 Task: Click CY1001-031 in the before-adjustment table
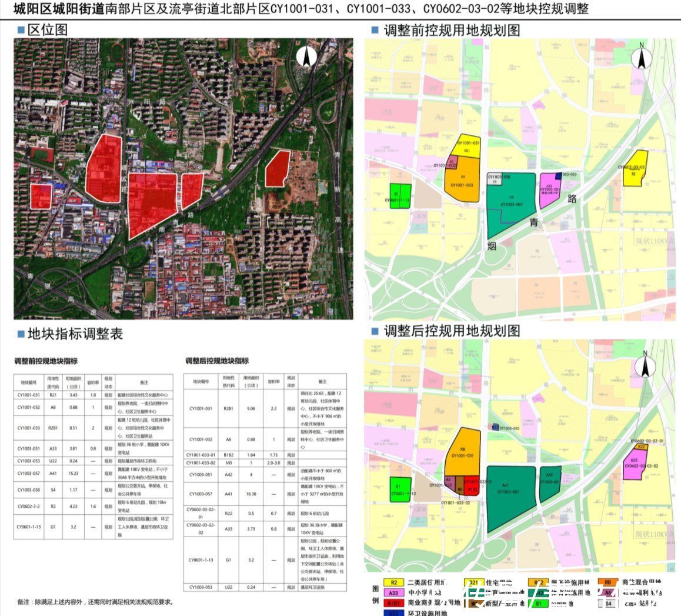click(x=29, y=395)
